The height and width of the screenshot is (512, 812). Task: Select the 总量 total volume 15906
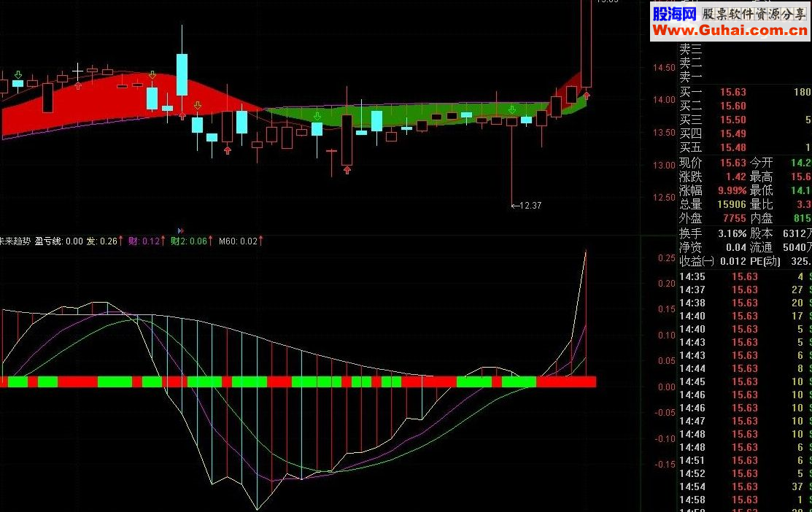tap(732, 204)
